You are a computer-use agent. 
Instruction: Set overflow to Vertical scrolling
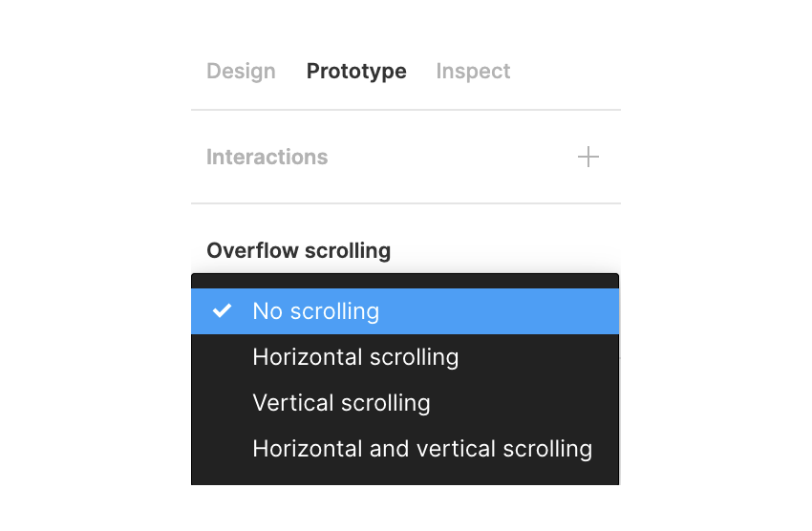(341, 403)
